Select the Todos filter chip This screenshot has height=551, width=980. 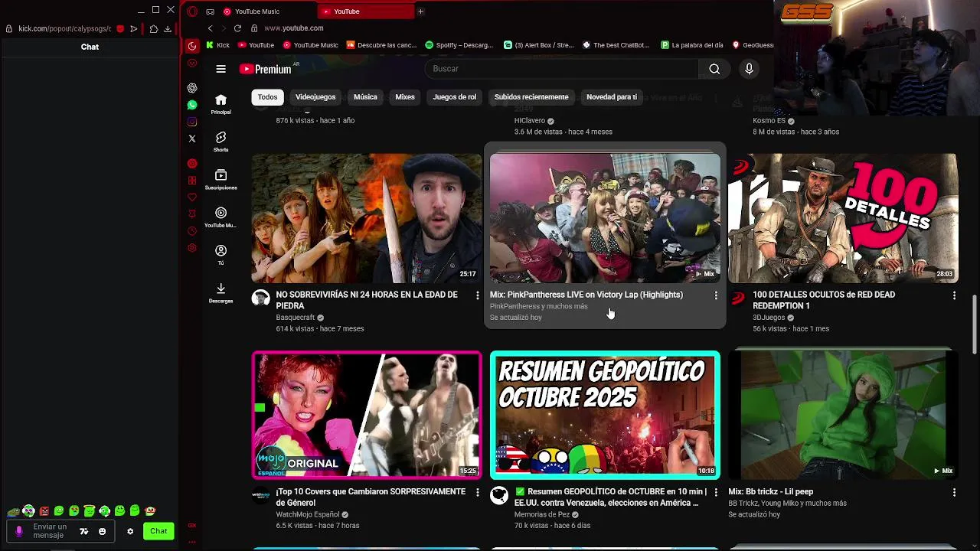[267, 97]
